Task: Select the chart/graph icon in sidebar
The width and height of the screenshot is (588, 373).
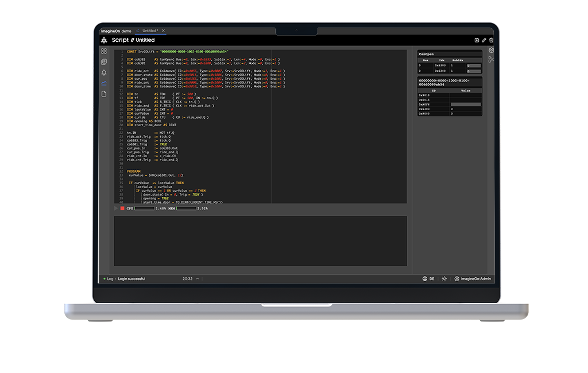Action: (104, 83)
